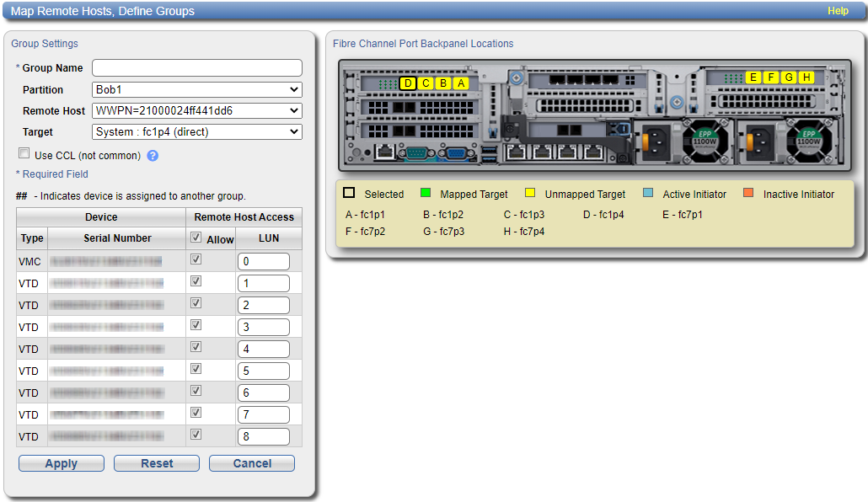Select port H on the backpanel
Viewport: 868px width, 502px height.
click(806, 77)
